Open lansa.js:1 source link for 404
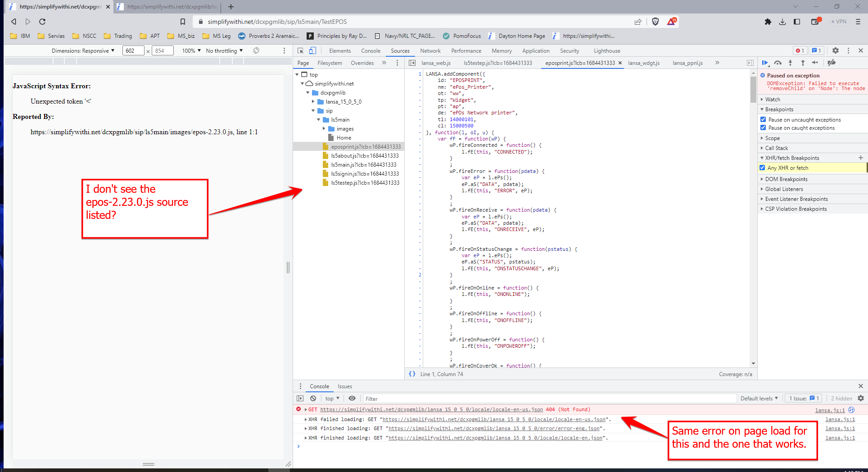 click(x=830, y=410)
